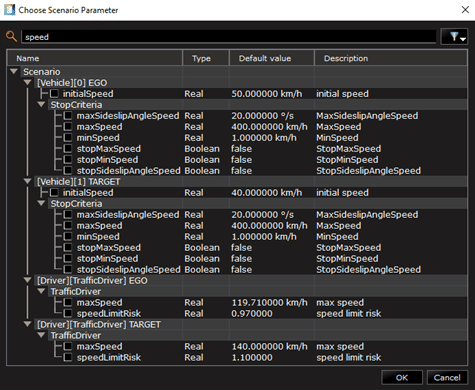Click the search magnifier icon
The width and height of the screenshot is (475, 390).
coord(11,36)
